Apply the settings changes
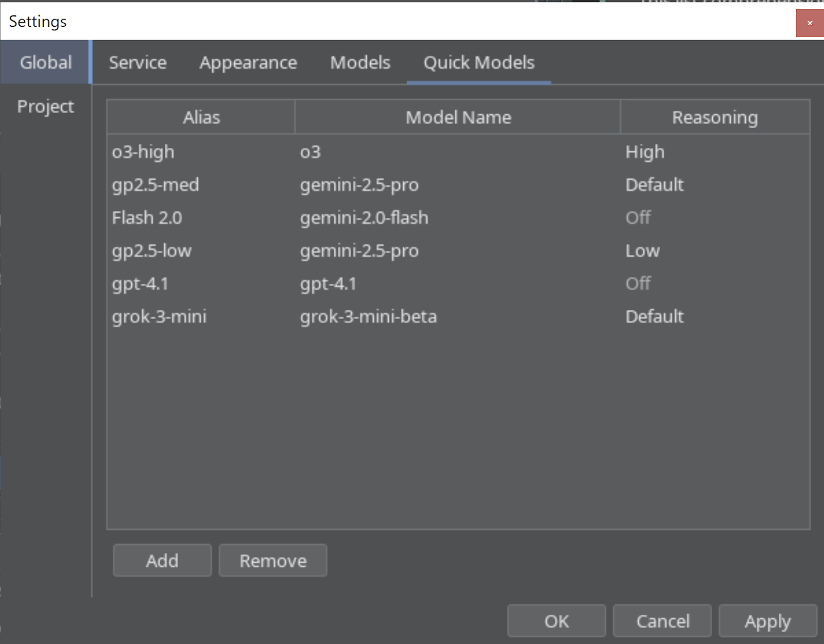Screen dimensions: 824x644 (768, 621)
